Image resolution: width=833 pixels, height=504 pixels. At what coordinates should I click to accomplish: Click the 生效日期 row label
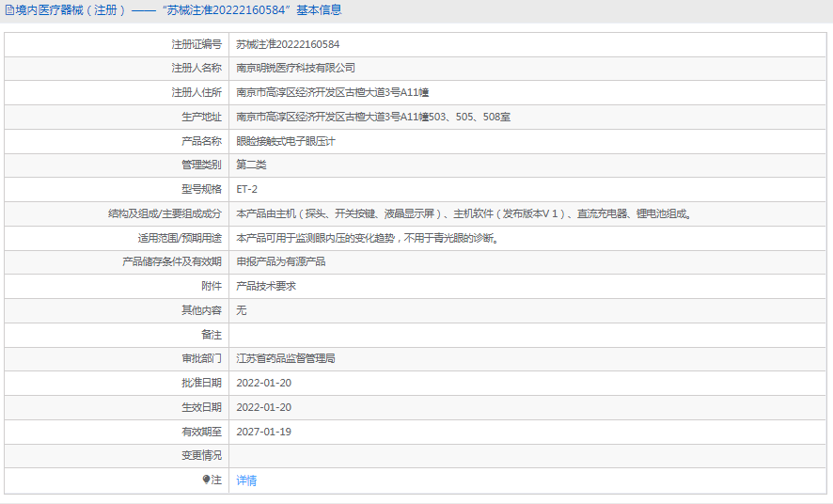(201, 407)
